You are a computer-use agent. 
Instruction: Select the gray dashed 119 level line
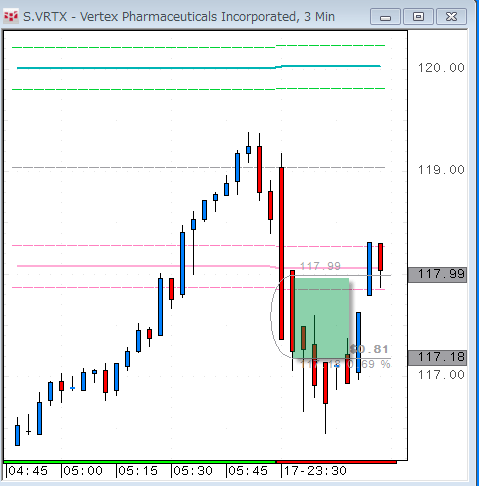point(199,167)
